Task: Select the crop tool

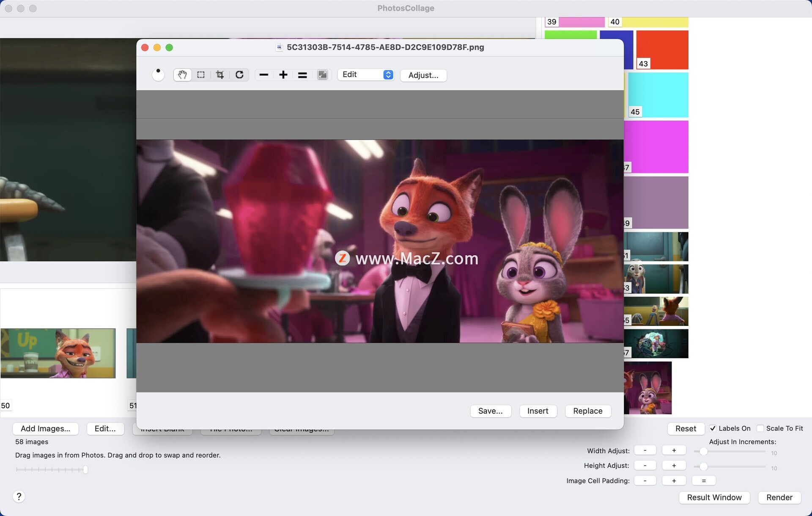Action: coord(220,75)
